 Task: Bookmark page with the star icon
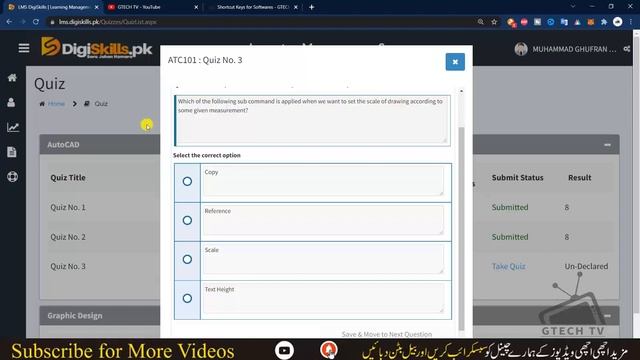pyautogui.click(x=494, y=22)
